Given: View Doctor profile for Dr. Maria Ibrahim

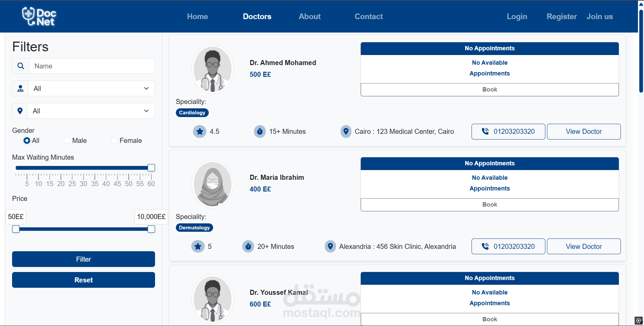Looking at the screenshot, I should pos(584,247).
